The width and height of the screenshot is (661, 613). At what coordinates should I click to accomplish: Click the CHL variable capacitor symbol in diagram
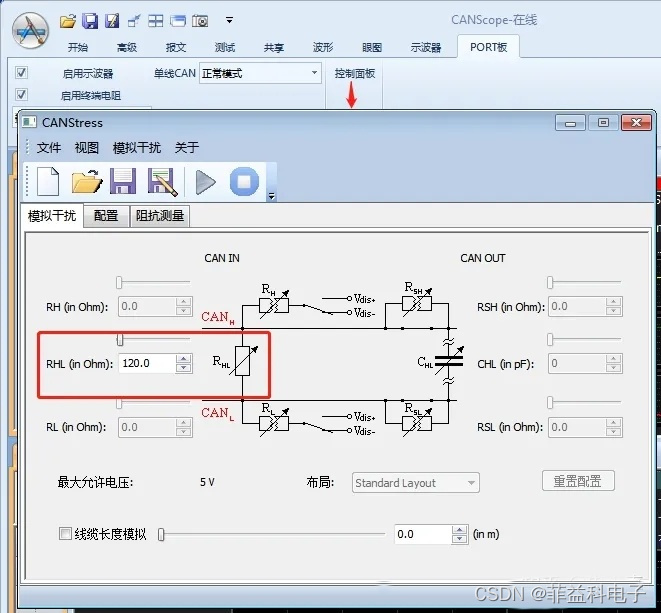click(449, 360)
